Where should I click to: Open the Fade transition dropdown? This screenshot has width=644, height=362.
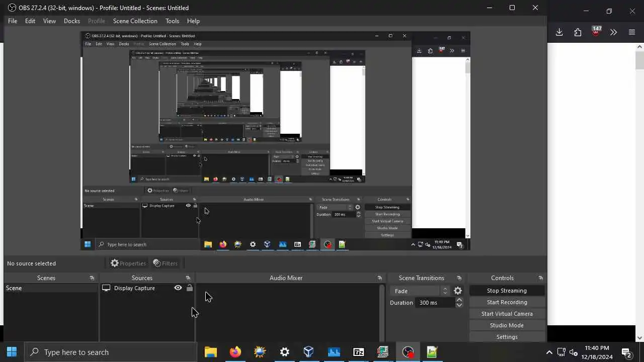[x=421, y=291]
